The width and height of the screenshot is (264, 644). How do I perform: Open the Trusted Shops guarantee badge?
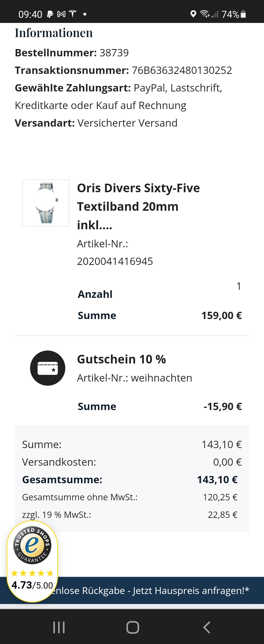(x=32, y=545)
